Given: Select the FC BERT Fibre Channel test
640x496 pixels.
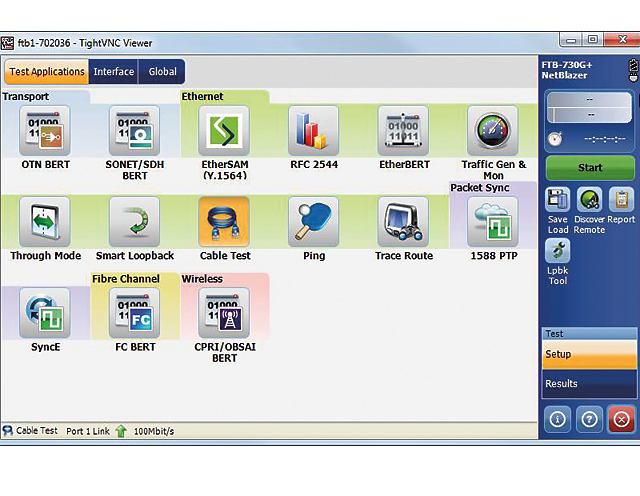Looking at the screenshot, I should click(135, 313).
